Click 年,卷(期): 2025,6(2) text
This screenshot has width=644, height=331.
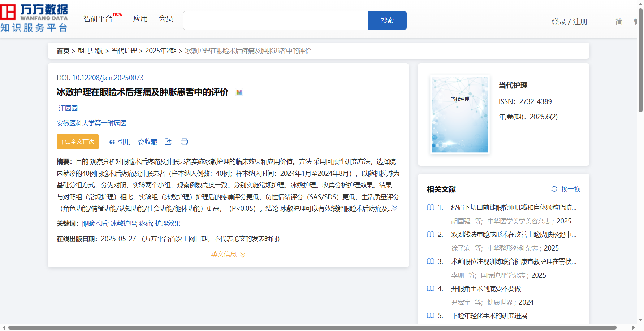pyautogui.click(x=528, y=117)
